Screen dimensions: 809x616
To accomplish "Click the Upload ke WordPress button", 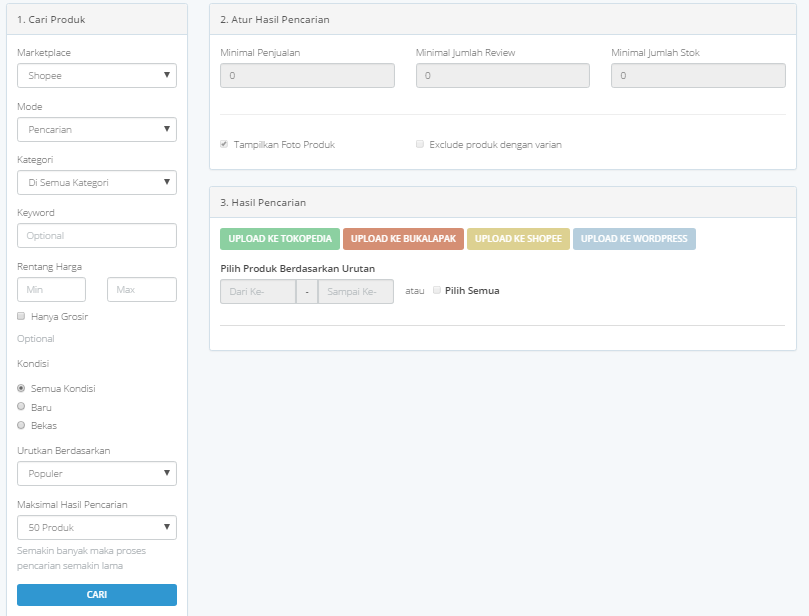I will pos(634,239).
